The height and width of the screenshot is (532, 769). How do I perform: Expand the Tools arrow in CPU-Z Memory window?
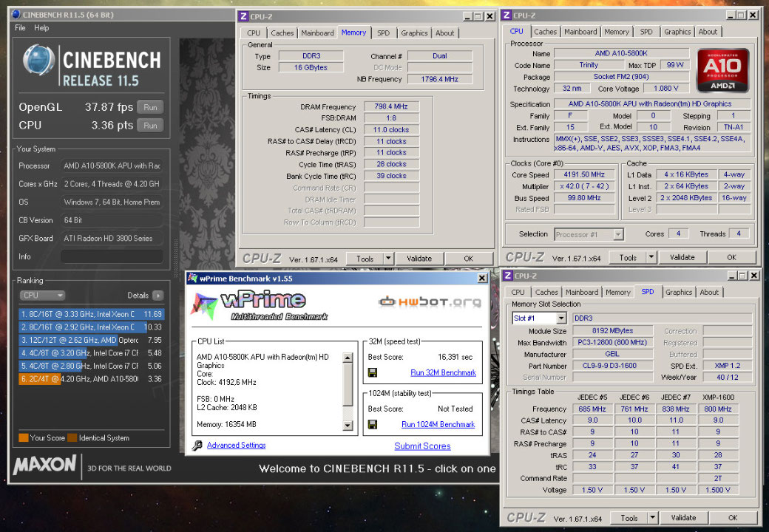click(x=388, y=258)
